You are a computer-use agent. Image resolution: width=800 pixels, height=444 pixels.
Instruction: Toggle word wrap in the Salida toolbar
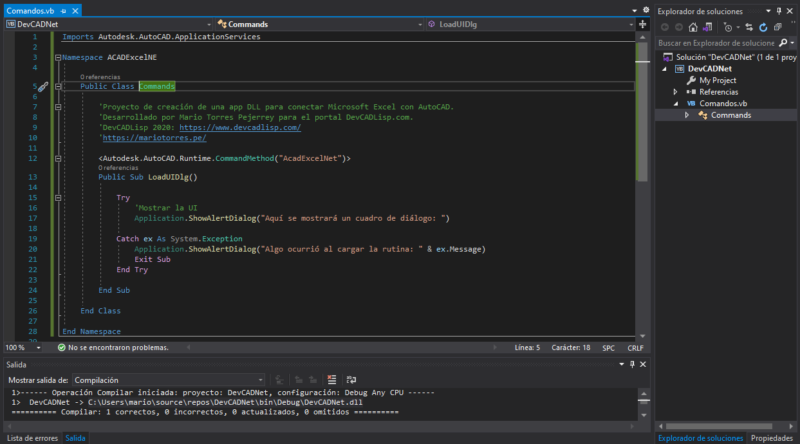click(x=351, y=380)
